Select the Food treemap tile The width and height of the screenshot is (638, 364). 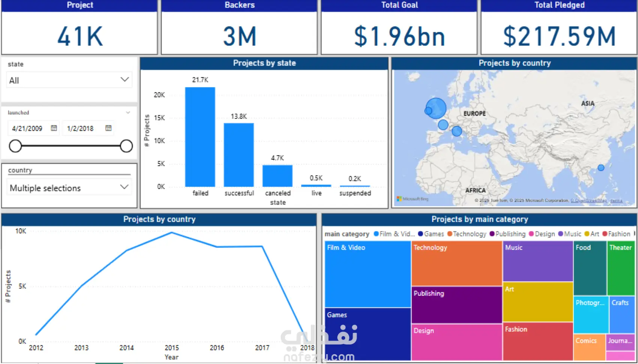(590, 268)
